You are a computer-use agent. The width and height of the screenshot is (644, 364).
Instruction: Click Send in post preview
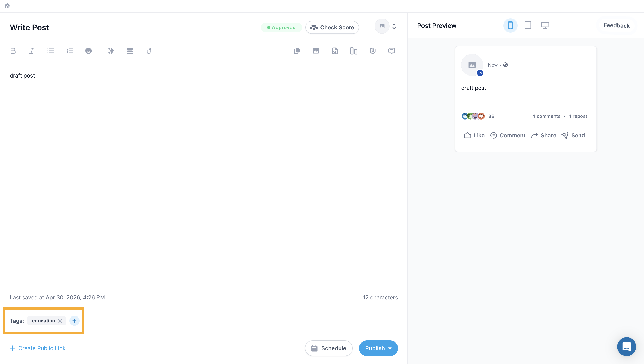[x=573, y=136]
